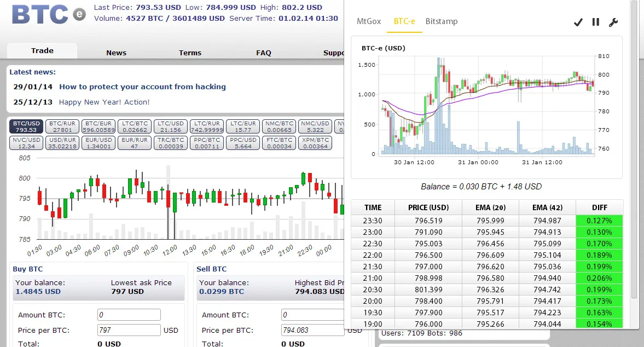Select the LTC/EUR currency pair
The width and height of the screenshot is (644, 347).
[243, 126]
